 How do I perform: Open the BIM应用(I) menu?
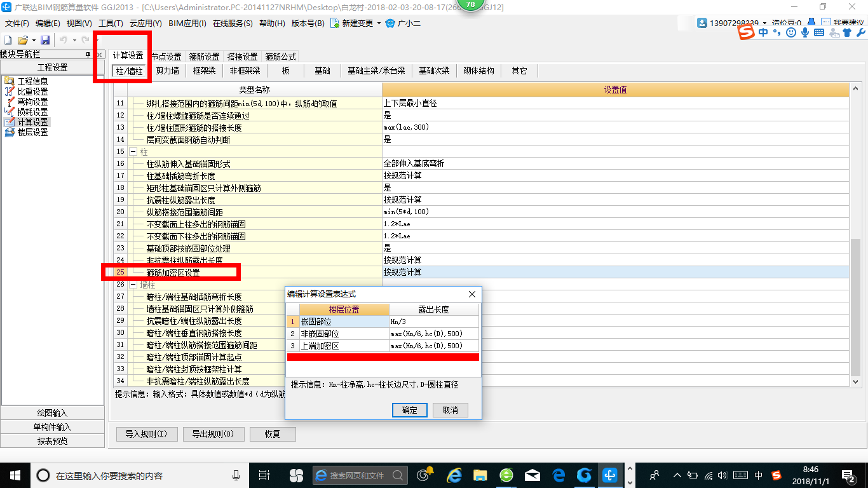coord(187,24)
